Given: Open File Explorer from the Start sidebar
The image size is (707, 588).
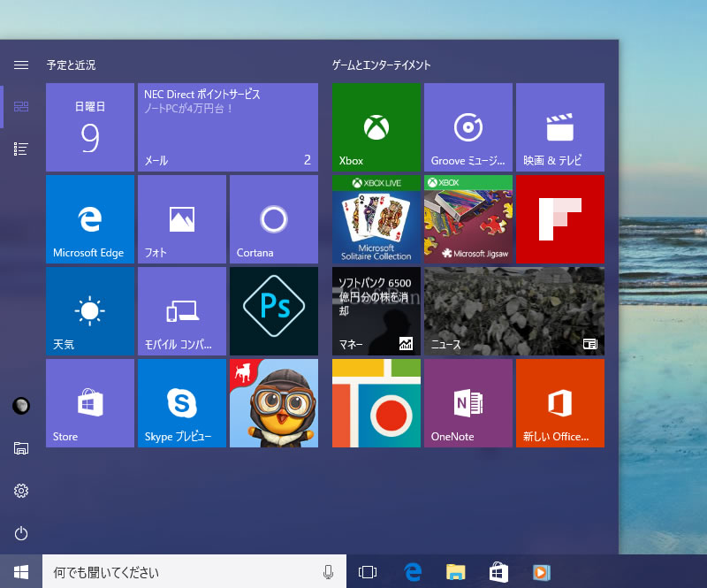Looking at the screenshot, I should coord(20,448).
